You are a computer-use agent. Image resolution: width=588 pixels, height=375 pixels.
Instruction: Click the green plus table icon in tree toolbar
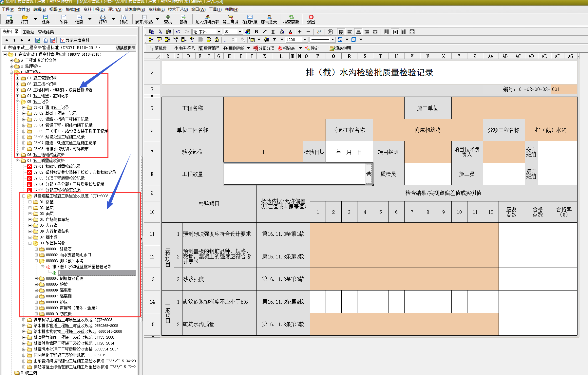pyautogui.click(x=38, y=40)
